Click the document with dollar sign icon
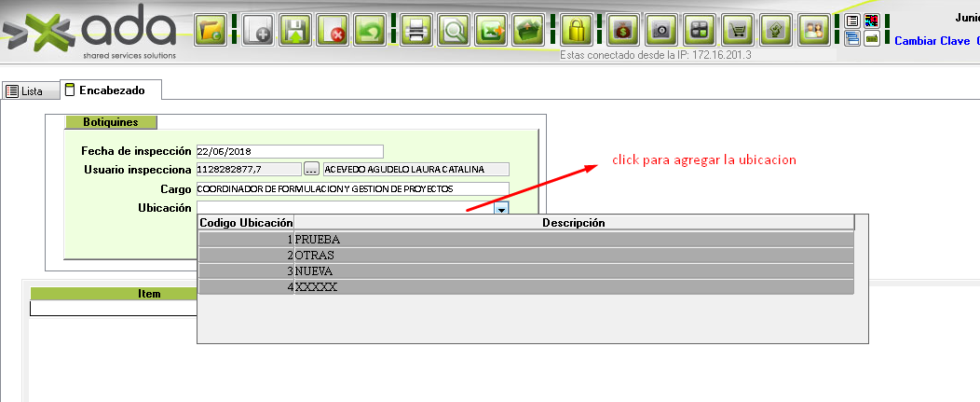 (x=776, y=30)
